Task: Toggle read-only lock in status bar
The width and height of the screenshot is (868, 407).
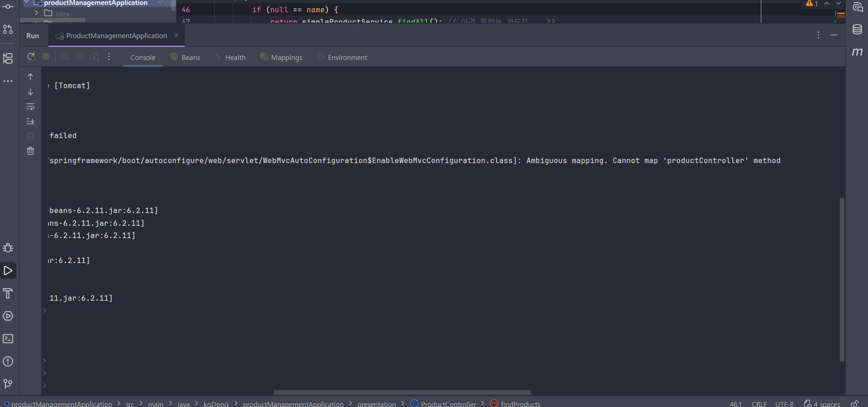Action: click(854, 404)
